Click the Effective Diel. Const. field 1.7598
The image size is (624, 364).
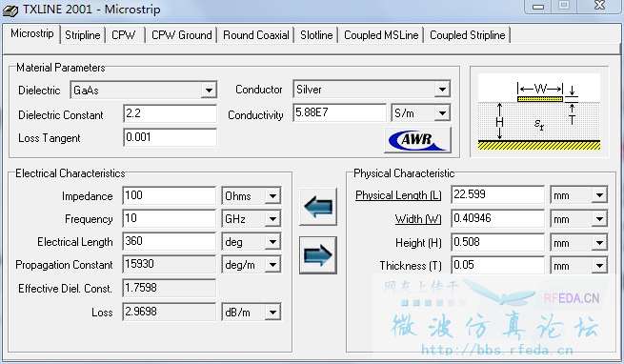coord(170,288)
